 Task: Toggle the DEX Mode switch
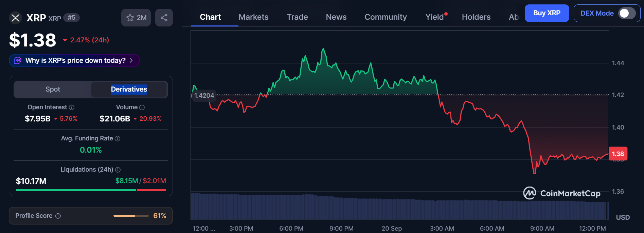[627, 13]
